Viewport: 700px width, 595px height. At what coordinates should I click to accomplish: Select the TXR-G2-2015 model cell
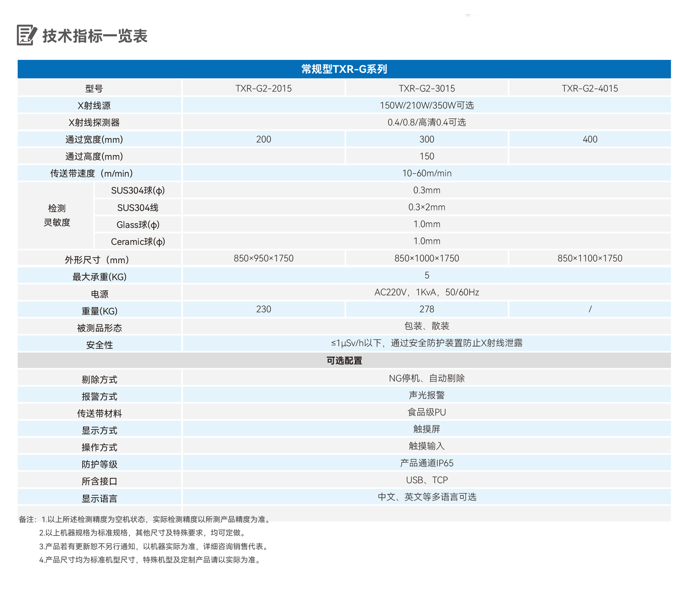263,88
